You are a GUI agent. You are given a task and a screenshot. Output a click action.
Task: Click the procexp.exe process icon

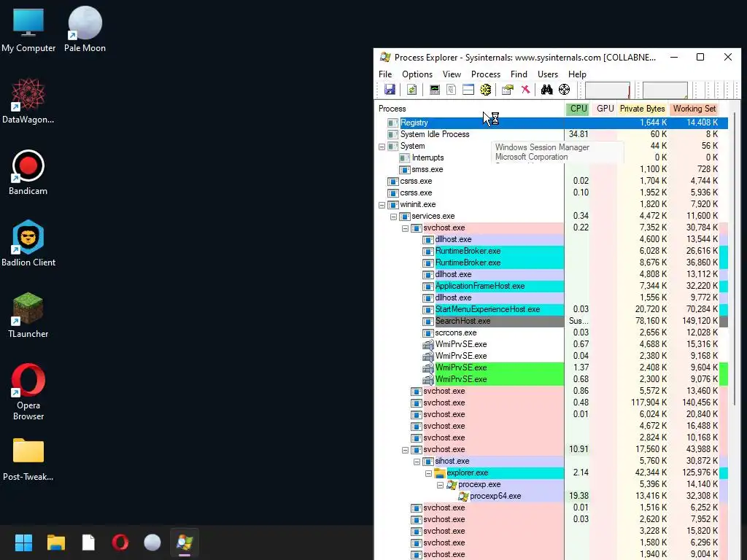452,484
